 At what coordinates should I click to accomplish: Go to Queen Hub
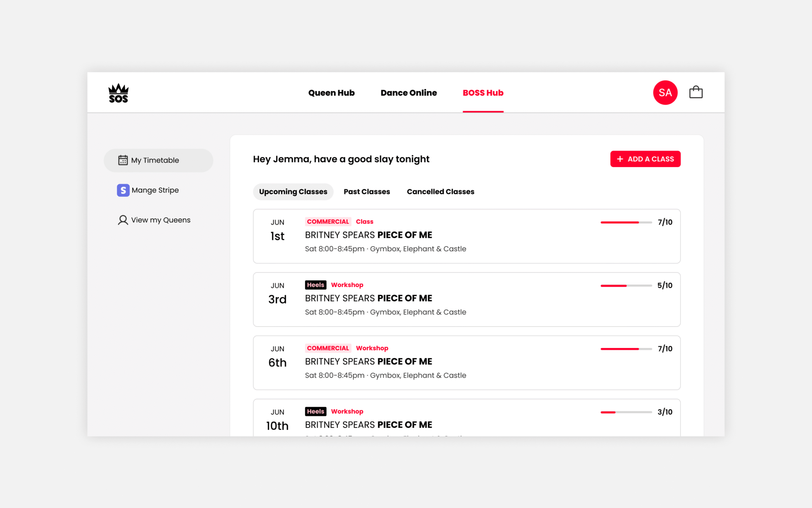pyautogui.click(x=331, y=93)
